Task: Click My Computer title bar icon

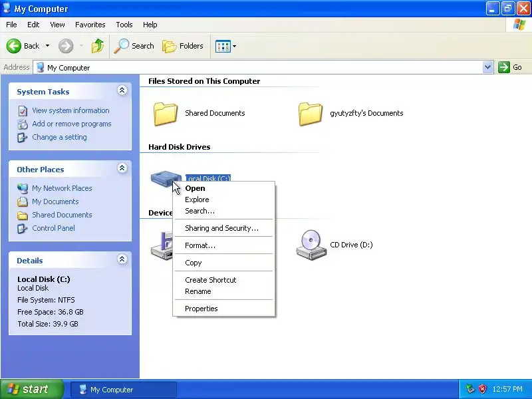Action: (7, 8)
